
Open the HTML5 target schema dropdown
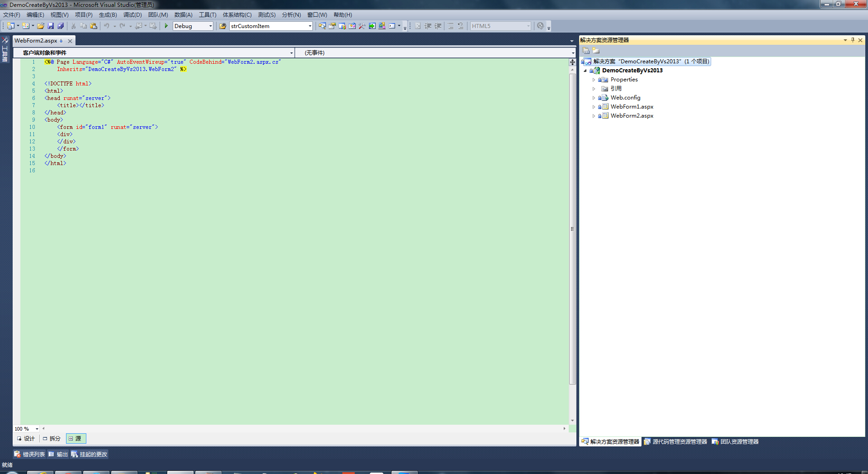pyautogui.click(x=501, y=26)
